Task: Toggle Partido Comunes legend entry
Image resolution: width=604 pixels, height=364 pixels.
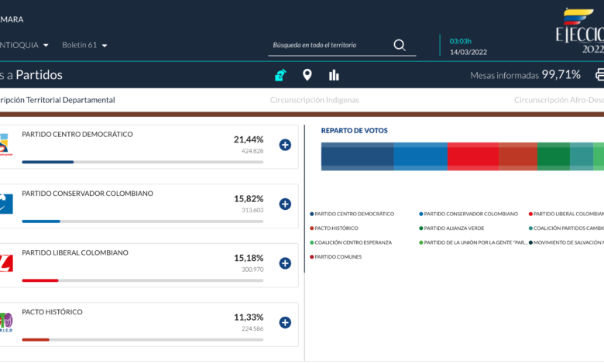Action: (x=338, y=256)
